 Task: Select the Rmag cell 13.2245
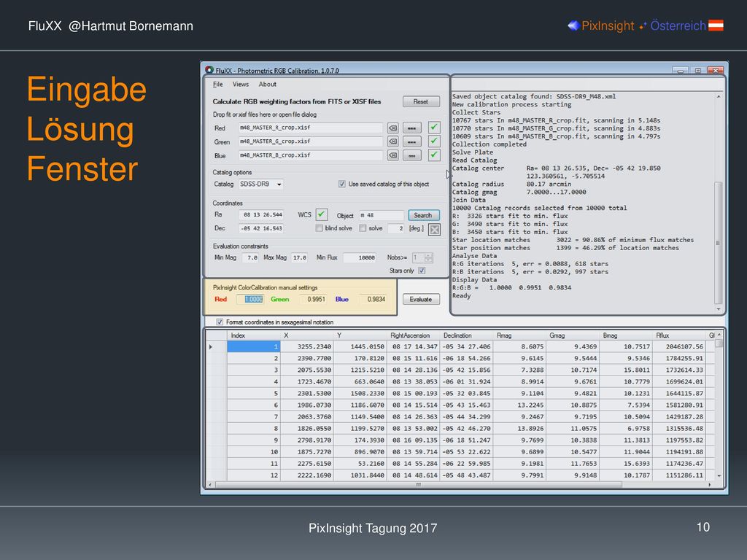pyautogui.click(x=519, y=405)
